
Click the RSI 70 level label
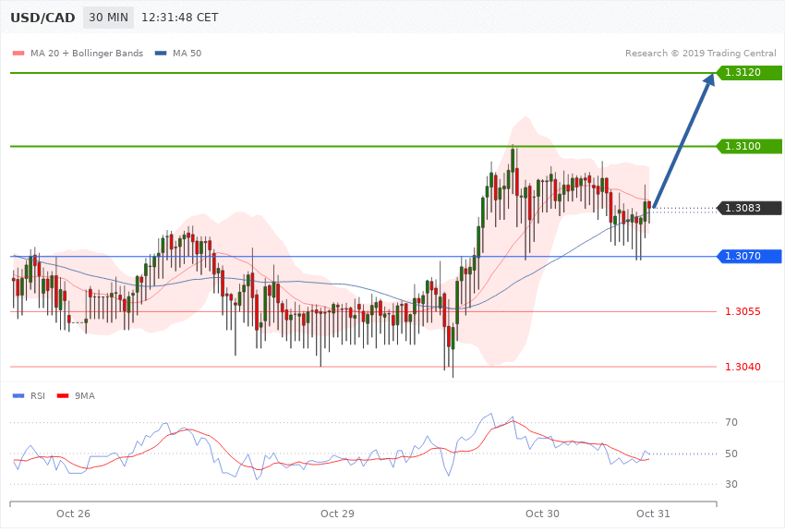pos(731,422)
